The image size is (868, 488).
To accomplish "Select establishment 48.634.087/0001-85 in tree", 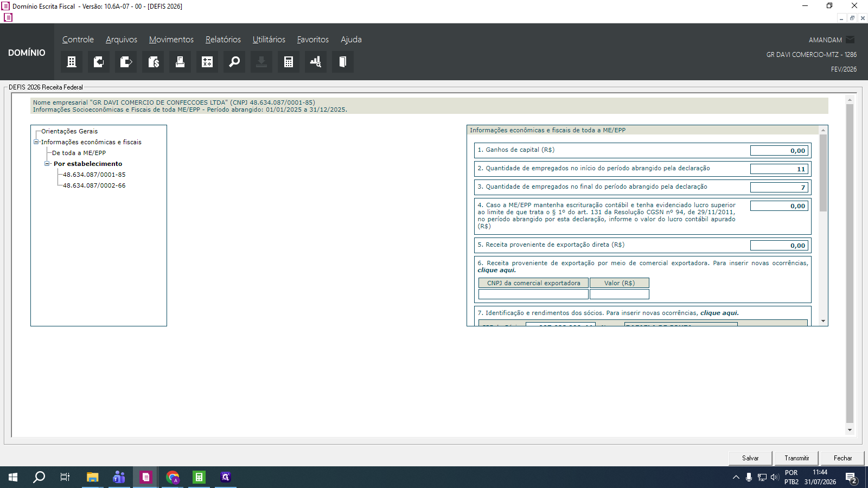I will [94, 175].
